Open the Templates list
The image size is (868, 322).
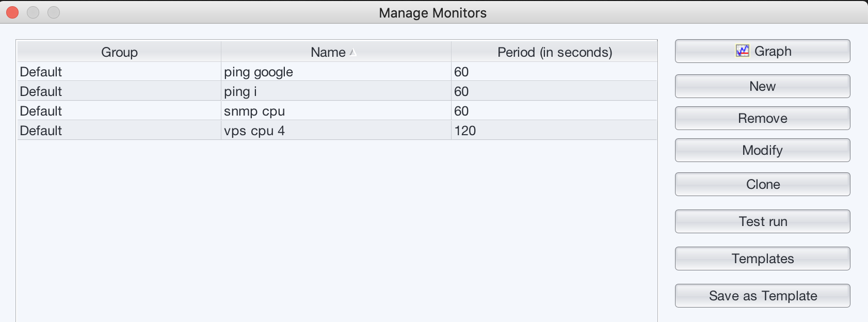[x=762, y=259]
